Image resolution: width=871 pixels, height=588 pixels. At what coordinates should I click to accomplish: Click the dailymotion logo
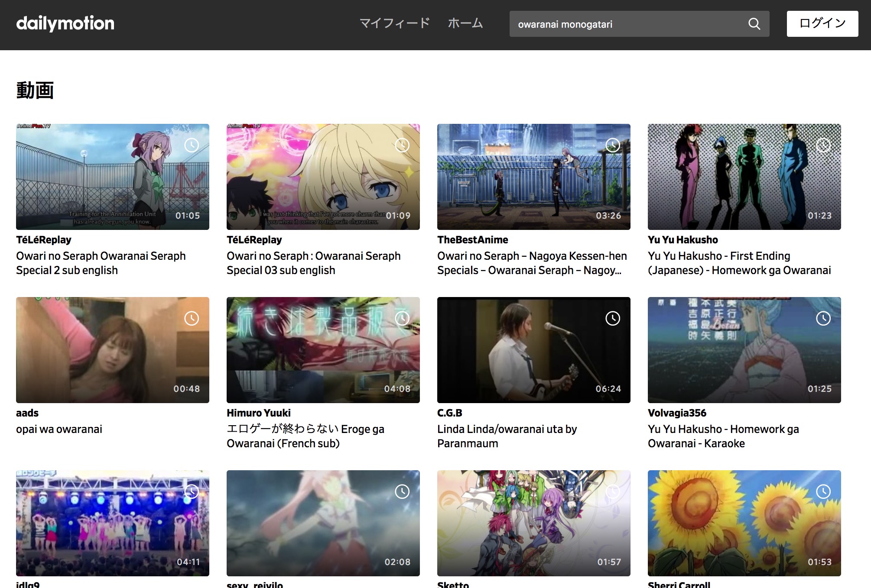click(x=65, y=24)
